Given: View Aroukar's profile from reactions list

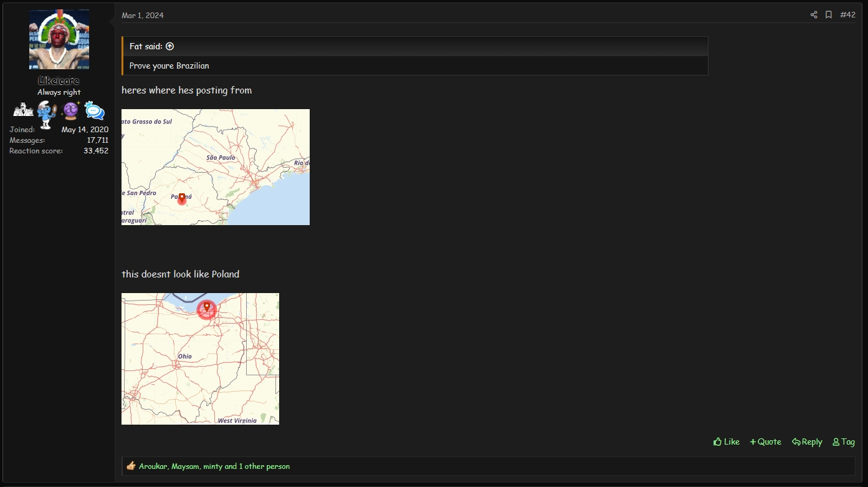Looking at the screenshot, I should (x=153, y=466).
